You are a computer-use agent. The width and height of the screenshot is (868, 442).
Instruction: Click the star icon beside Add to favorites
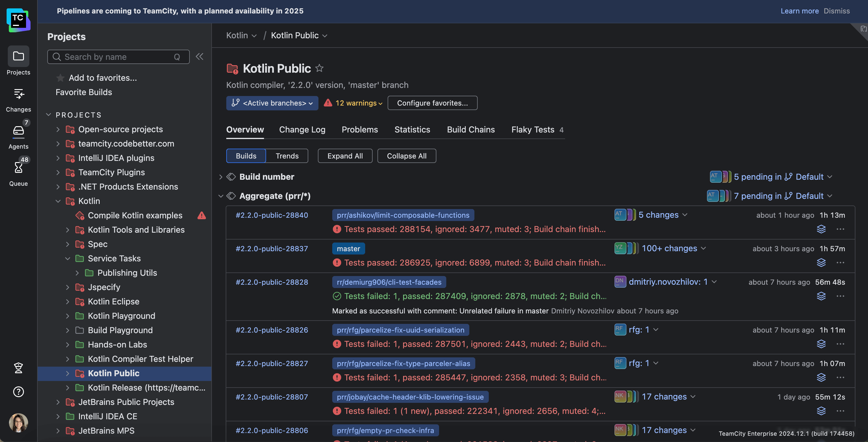point(60,78)
